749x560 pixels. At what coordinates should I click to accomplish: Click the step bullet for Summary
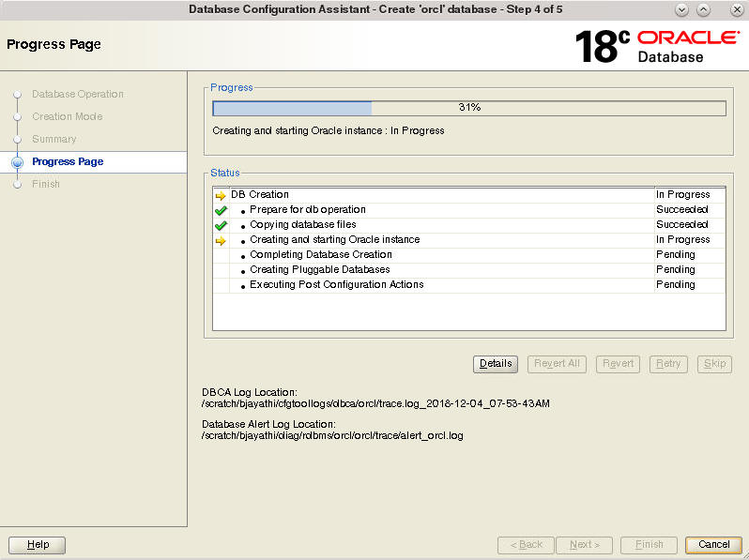coord(18,140)
